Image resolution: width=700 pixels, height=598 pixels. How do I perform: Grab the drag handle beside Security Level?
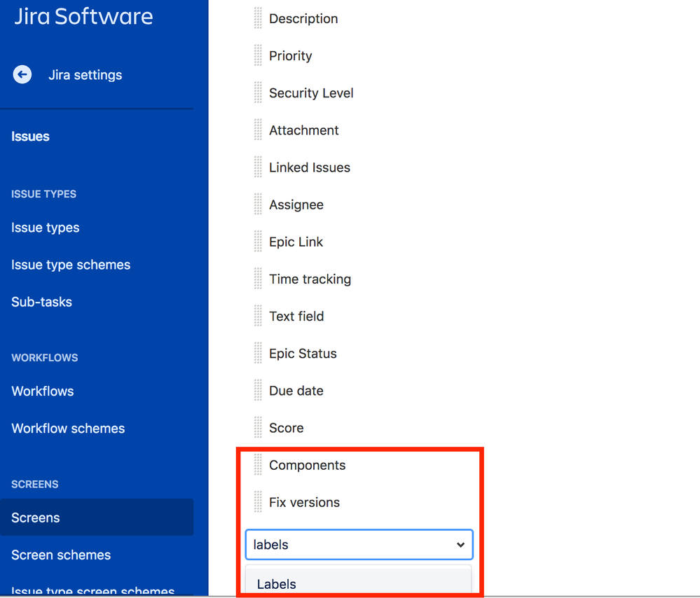coord(258,93)
